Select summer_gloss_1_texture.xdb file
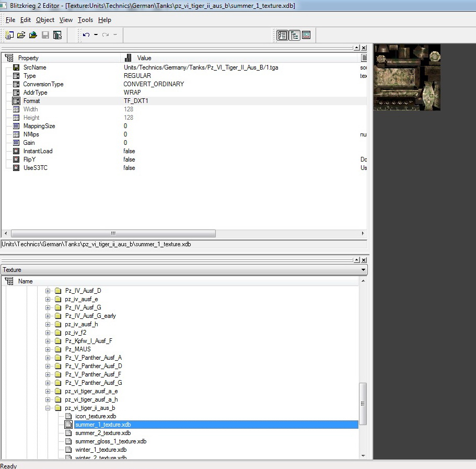Viewport: 476px width, 469px height. (111, 441)
